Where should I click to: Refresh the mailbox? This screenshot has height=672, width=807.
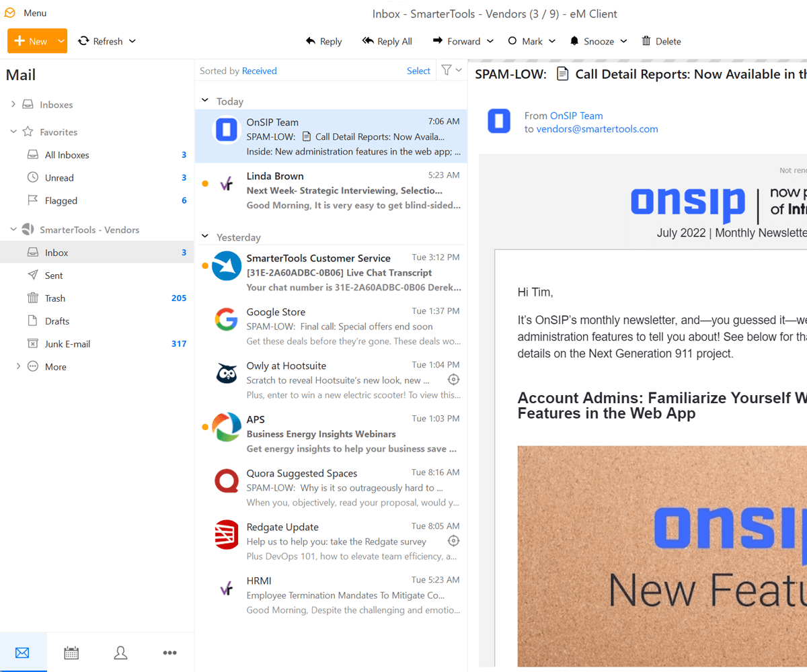(x=102, y=41)
